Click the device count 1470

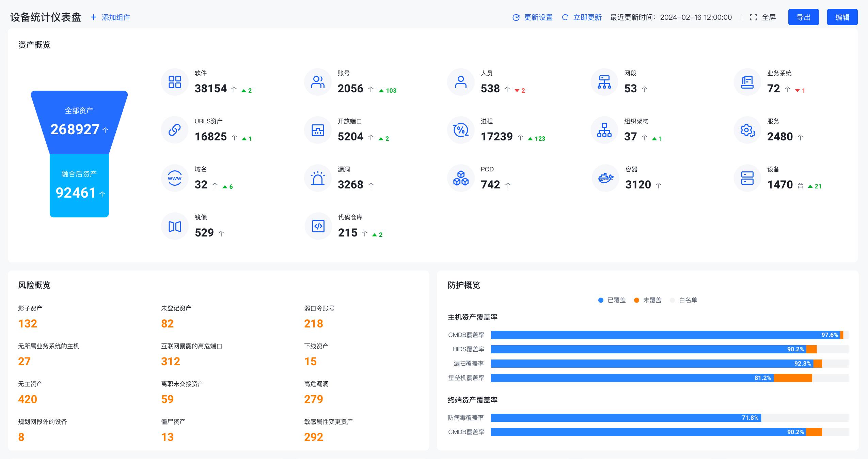(780, 185)
